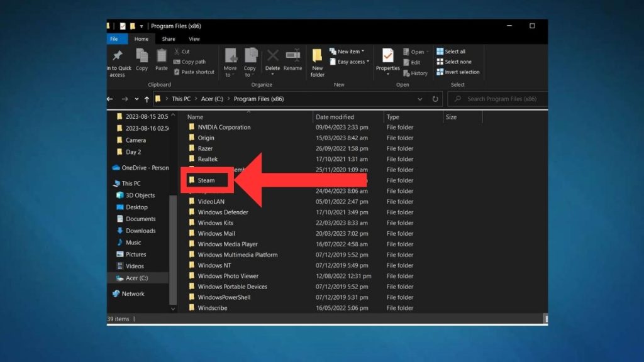Open 3D Objects in navigation pane
644x362 pixels.
pos(136,195)
